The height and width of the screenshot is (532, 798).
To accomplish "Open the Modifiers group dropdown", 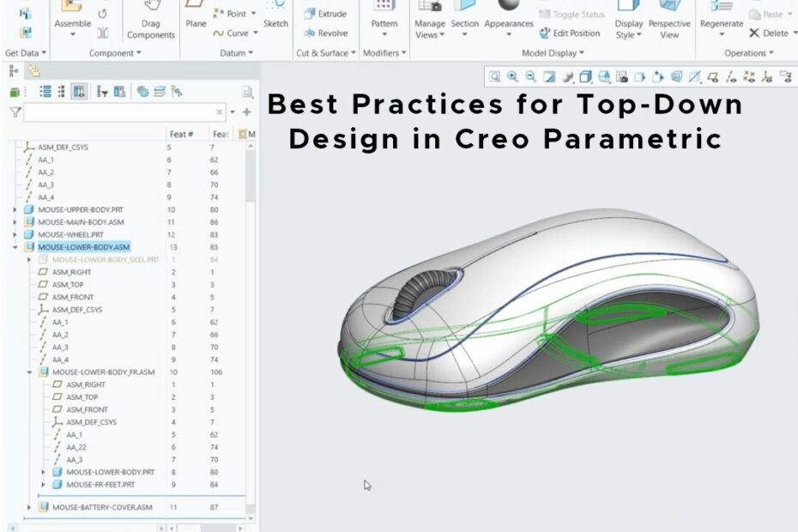I will pyautogui.click(x=384, y=53).
